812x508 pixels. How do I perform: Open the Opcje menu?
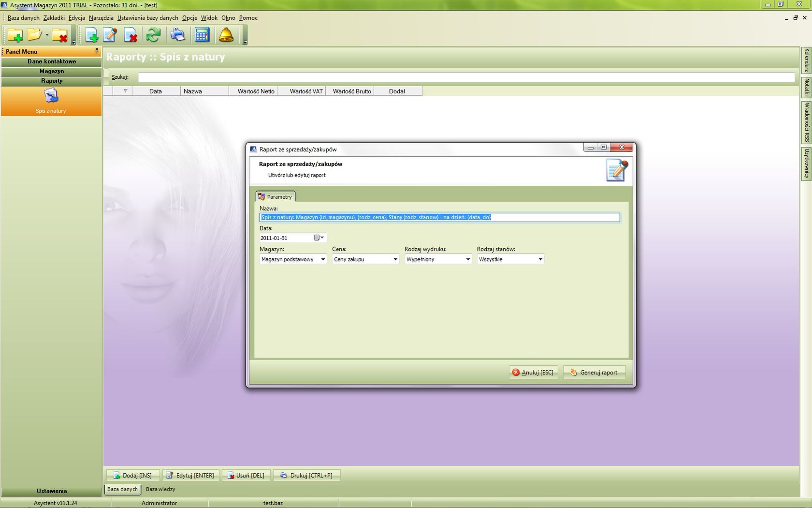coord(189,18)
